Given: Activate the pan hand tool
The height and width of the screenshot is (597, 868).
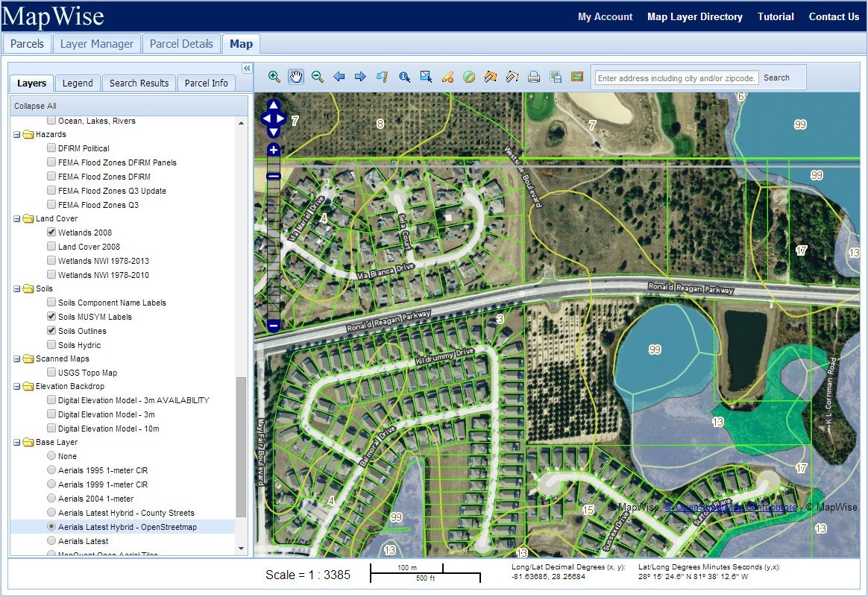Looking at the screenshot, I should pos(296,77).
